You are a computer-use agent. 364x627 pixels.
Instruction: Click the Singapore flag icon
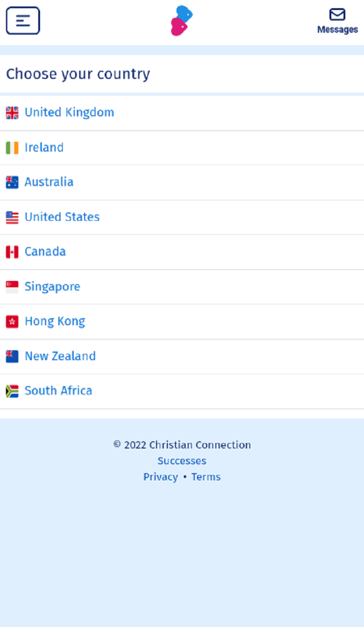[x=12, y=287]
